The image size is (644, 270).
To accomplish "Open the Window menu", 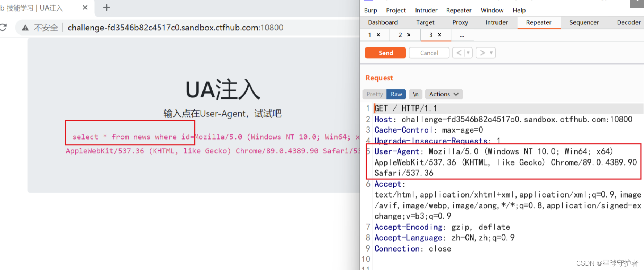I will pyautogui.click(x=492, y=10).
